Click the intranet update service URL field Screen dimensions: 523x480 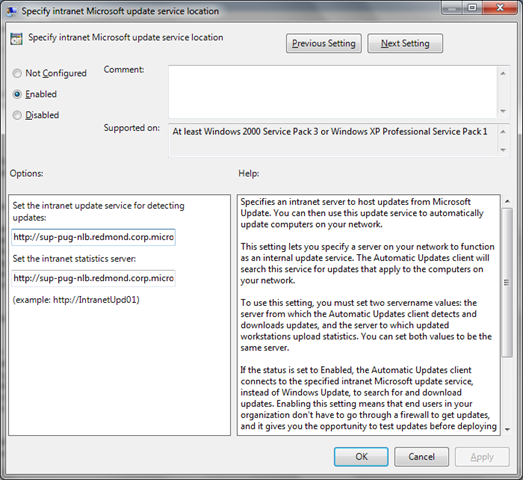[x=93, y=237]
